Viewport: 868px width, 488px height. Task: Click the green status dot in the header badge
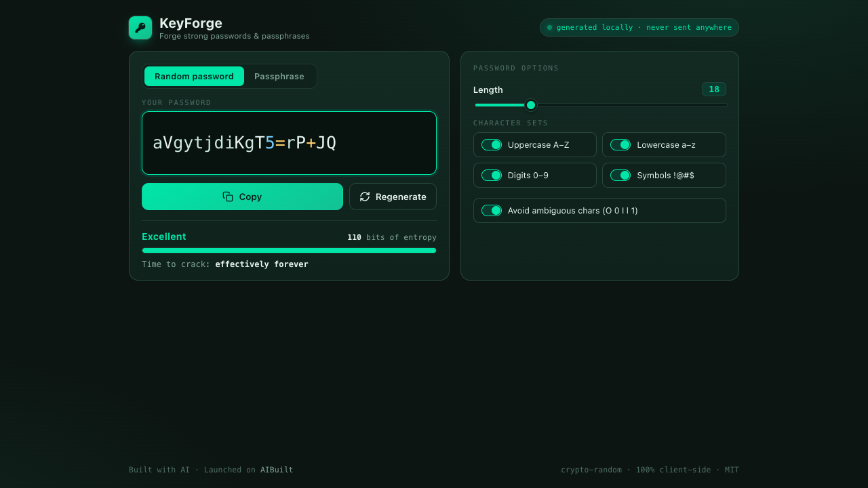pos(549,28)
